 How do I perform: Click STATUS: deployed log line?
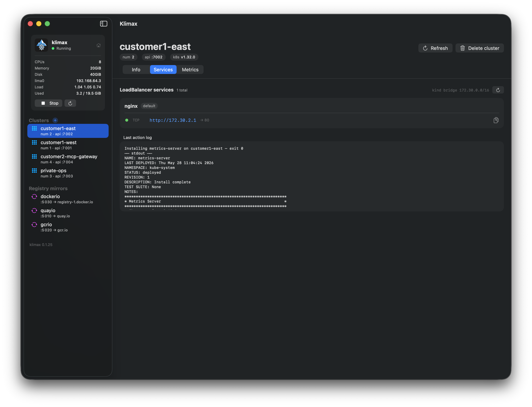click(143, 172)
